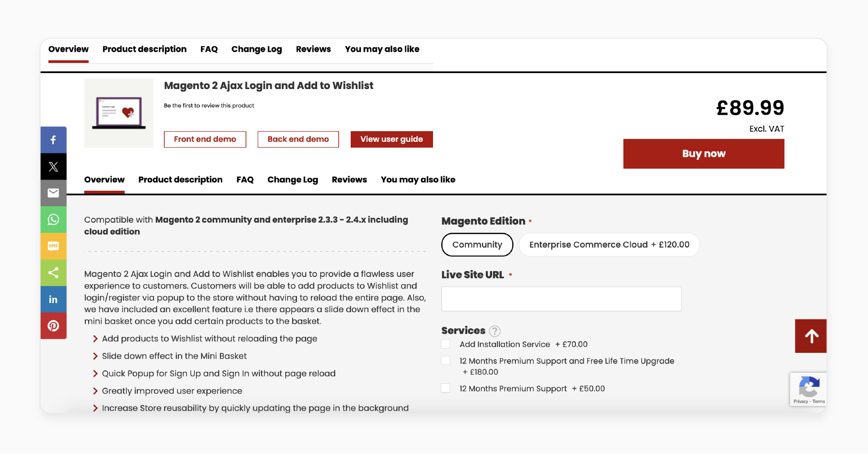Share on X via the sidebar
This screenshot has height=454, width=868.
coord(53,166)
